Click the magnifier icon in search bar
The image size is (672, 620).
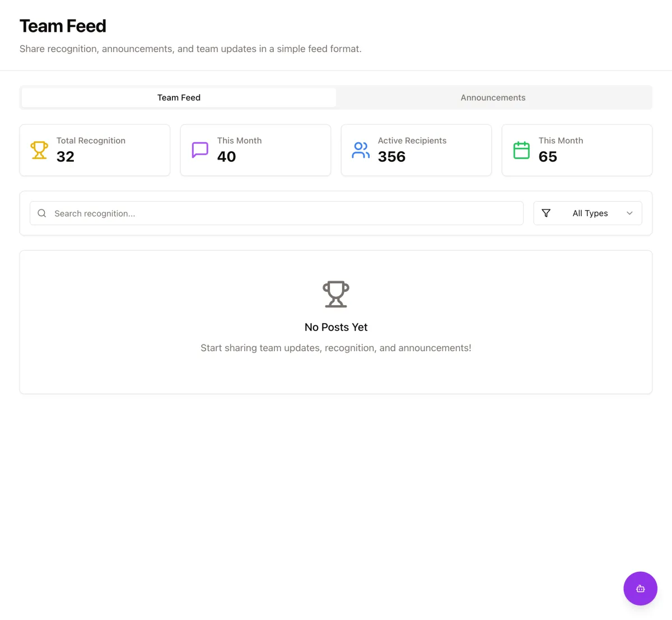42,213
